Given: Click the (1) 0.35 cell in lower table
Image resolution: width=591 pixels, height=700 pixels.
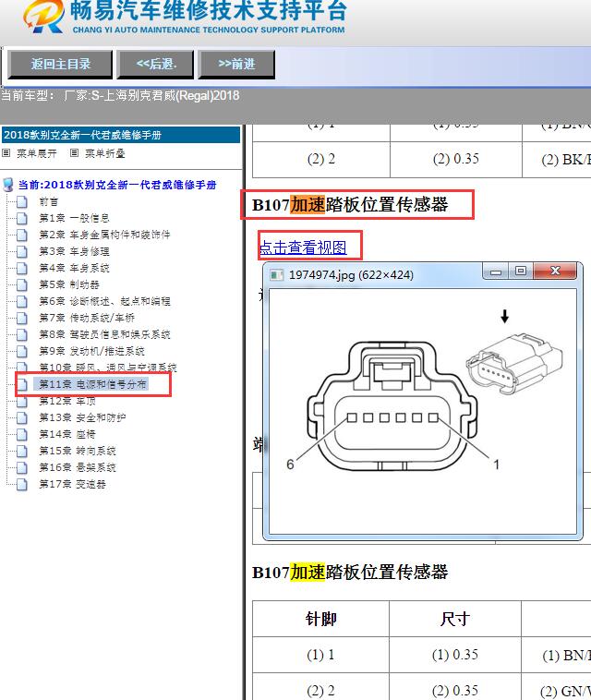Looking at the screenshot, I should tap(455, 655).
